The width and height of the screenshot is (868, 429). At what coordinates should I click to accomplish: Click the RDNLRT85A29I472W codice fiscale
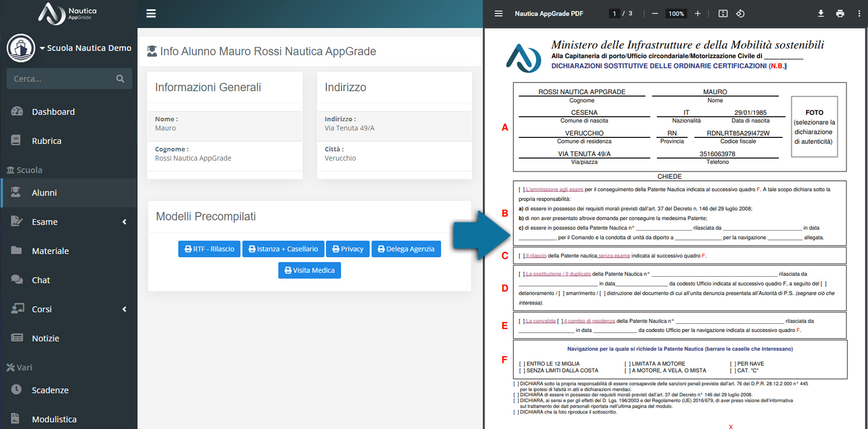click(738, 133)
